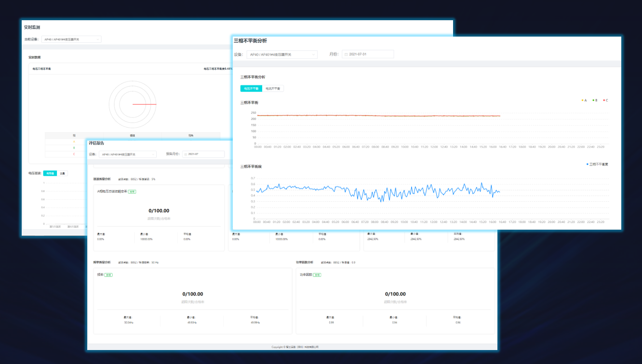Select the 电流不平衡 tab

[x=273, y=89]
